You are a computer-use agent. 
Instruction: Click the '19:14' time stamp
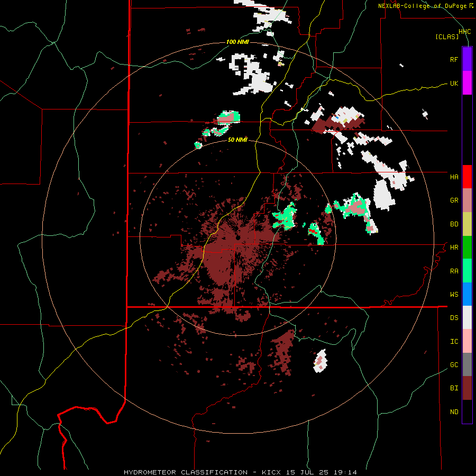[x=347, y=472]
